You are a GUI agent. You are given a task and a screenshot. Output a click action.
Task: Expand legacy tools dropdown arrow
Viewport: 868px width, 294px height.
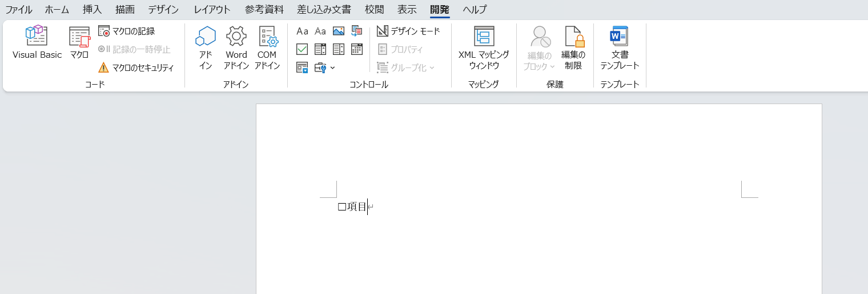pos(332,67)
